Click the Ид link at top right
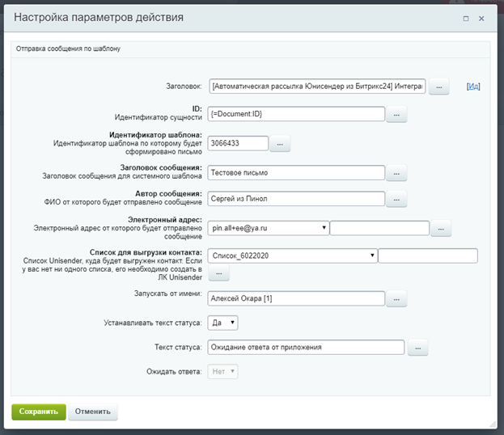The width and height of the screenshot is (504, 435). click(x=473, y=87)
